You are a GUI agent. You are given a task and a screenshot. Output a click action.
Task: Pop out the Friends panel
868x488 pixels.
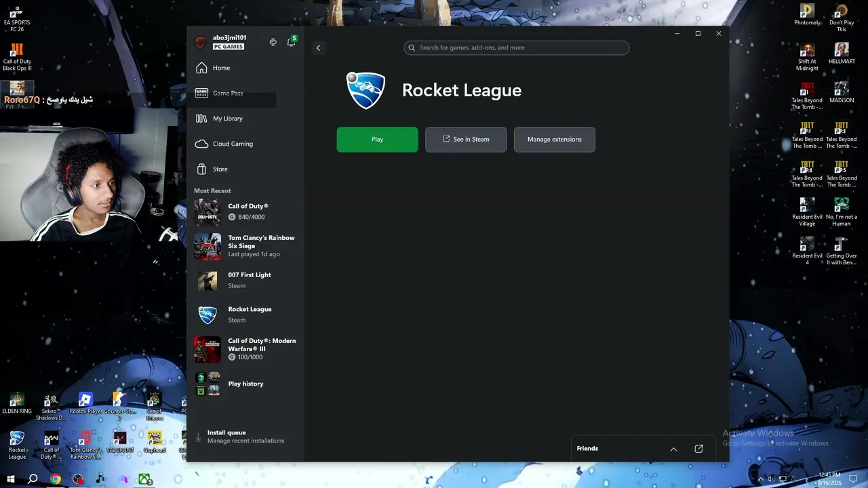699,449
